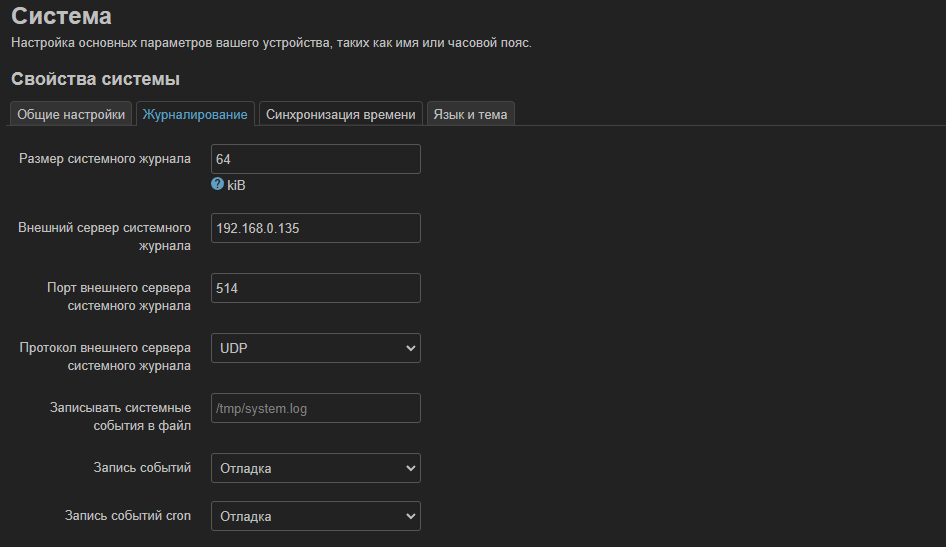Click the Запись событий label

click(x=142, y=467)
